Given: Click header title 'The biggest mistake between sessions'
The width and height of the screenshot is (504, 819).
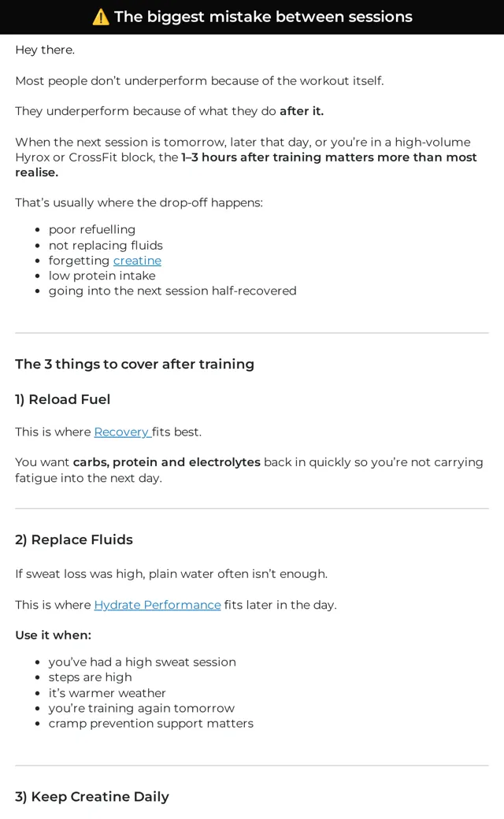Looking at the screenshot, I should point(263,17).
